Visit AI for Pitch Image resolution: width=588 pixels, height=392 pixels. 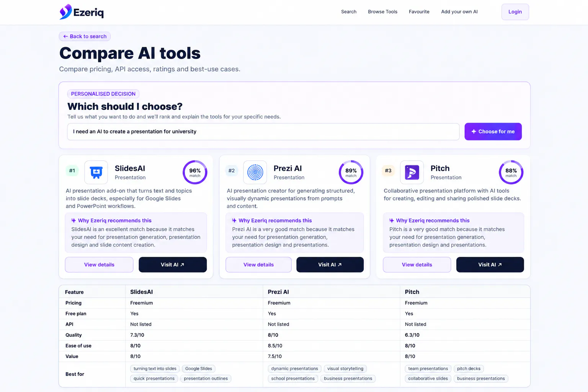click(x=490, y=265)
